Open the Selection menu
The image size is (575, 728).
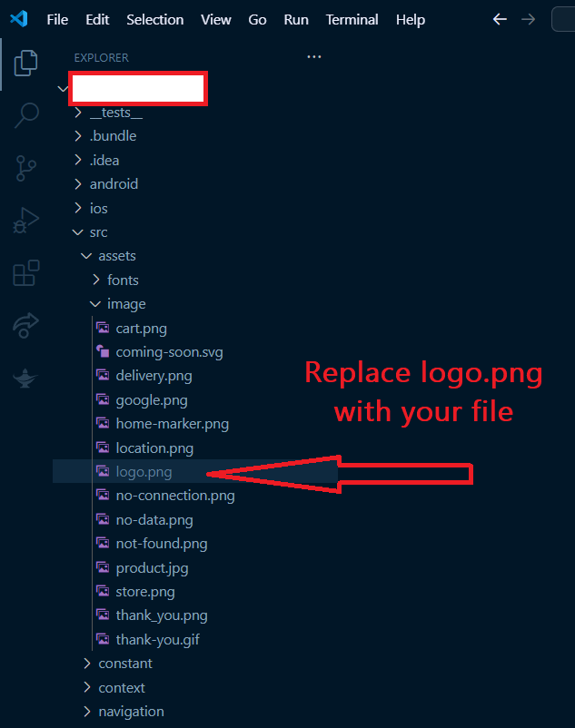tap(154, 19)
